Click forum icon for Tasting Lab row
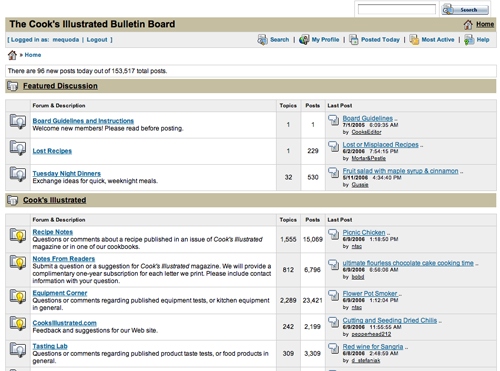 pos(18,350)
